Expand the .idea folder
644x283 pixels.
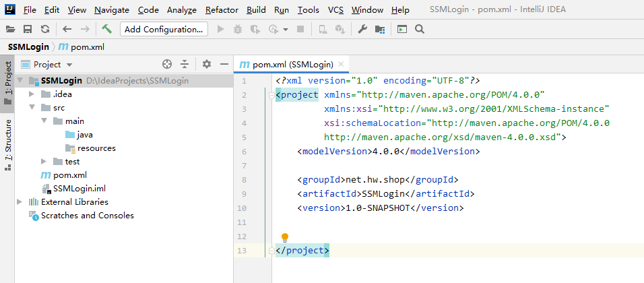(x=32, y=94)
